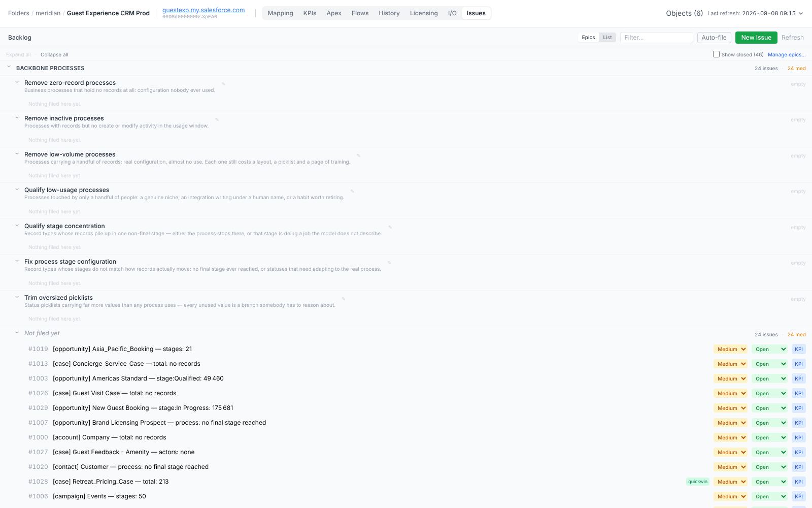This screenshot has height=508, width=812.
Task: Open priority dropdown for #1003 Americas Standard
Action: 730,378
